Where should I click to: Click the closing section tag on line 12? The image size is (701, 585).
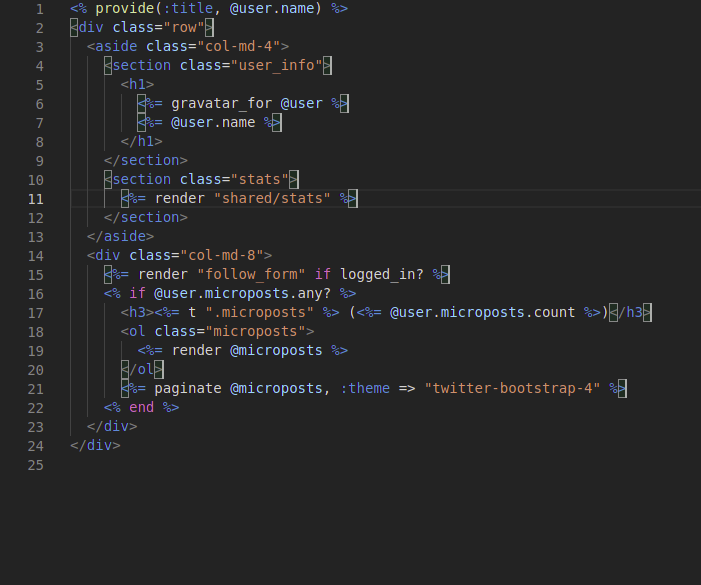[146, 217]
